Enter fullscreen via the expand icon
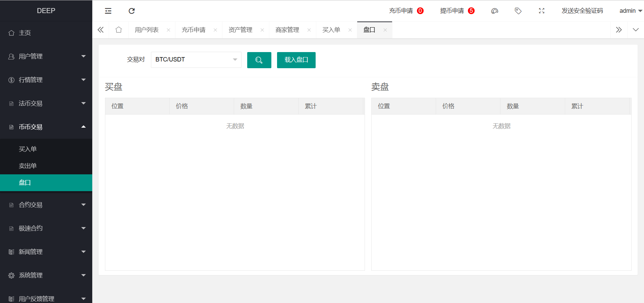 pyautogui.click(x=541, y=11)
